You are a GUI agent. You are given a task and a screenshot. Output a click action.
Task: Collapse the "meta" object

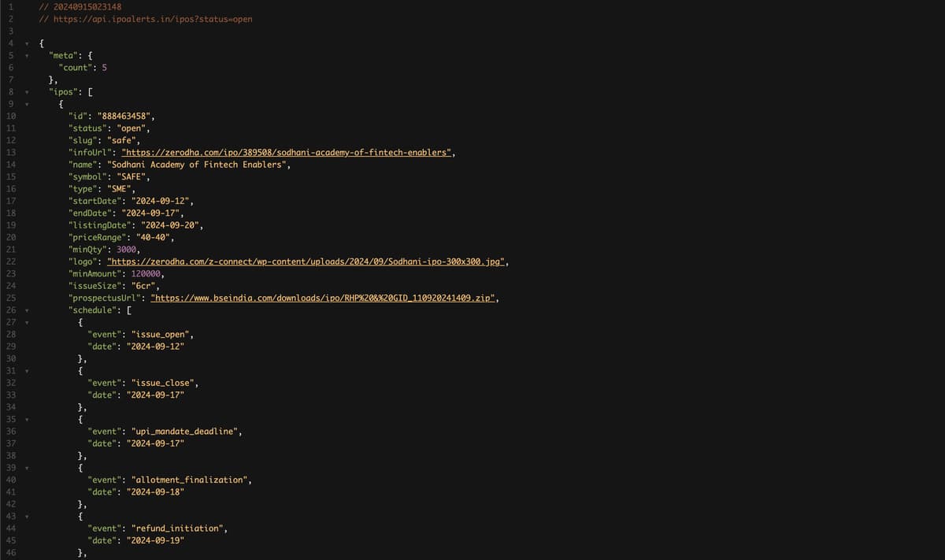(x=26, y=55)
